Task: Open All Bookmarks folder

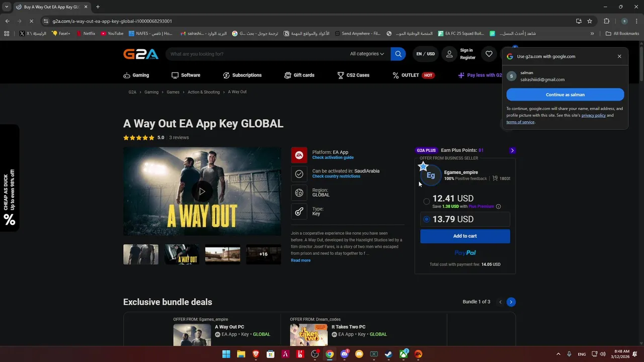Action: [622, 34]
